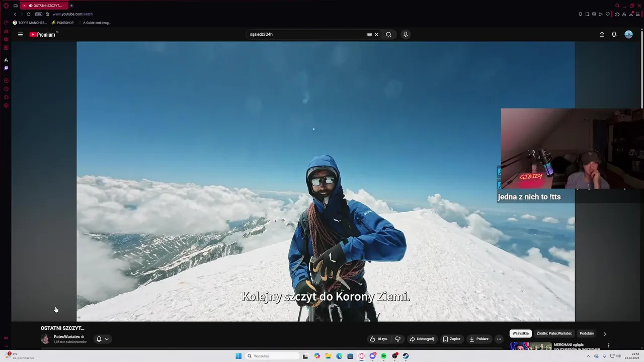
Task: Run search with the magnifier button
Action: (x=388, y=35)
